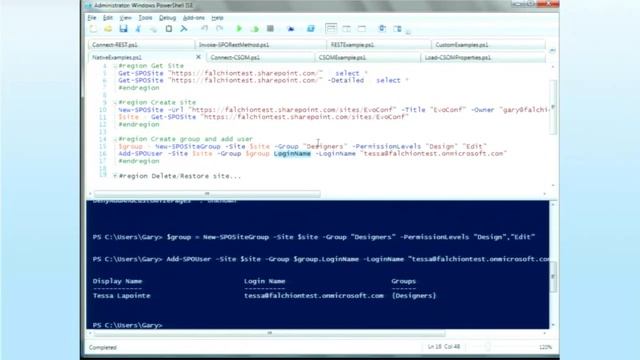The image size is (640, 360).
Task: Open New Remote PowerShell Tab icon
Action: [291, 29]
